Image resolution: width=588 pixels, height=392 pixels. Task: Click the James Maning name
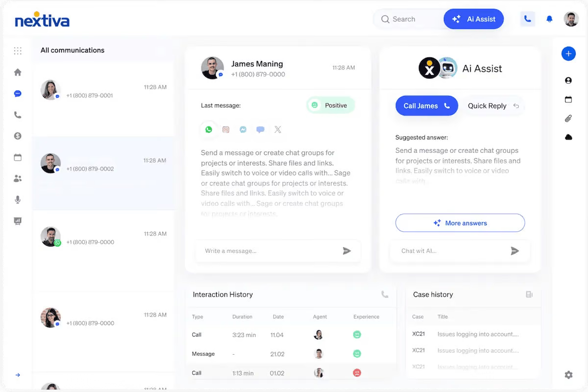pyautogui.click(x=257, y=64)
